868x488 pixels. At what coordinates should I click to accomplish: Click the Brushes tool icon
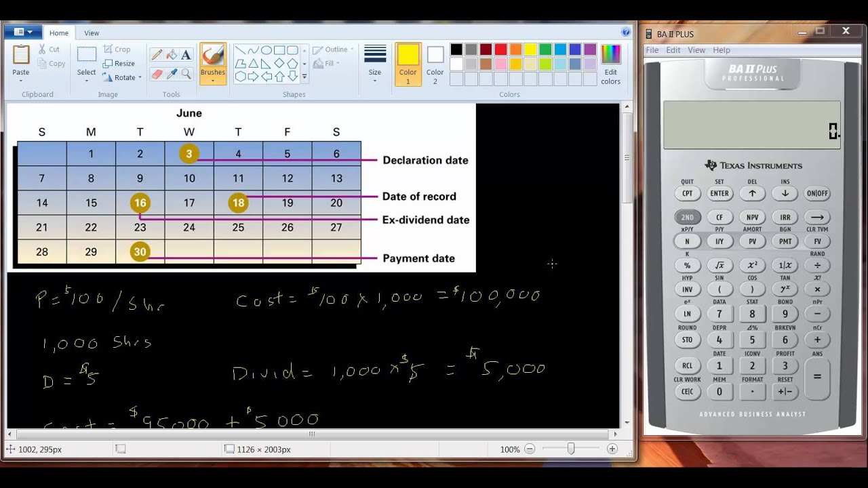coord(213,56)
